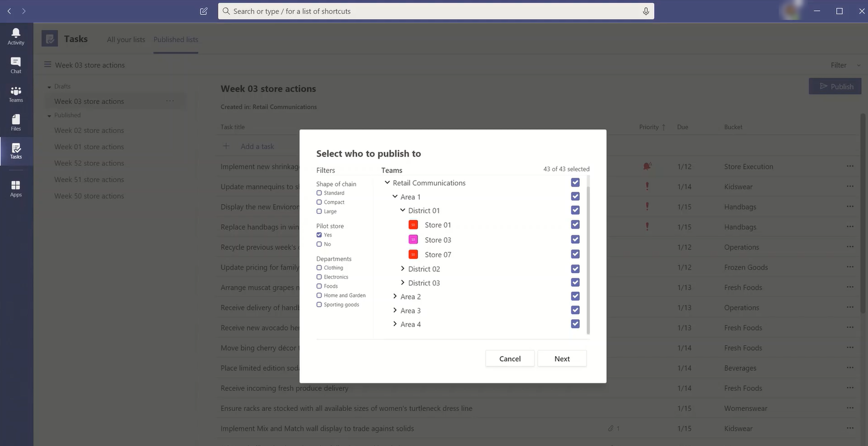The height and width of the screenshot is (446, 868).
Task: Click the Add a task row
Action: (x=257, y=146)
